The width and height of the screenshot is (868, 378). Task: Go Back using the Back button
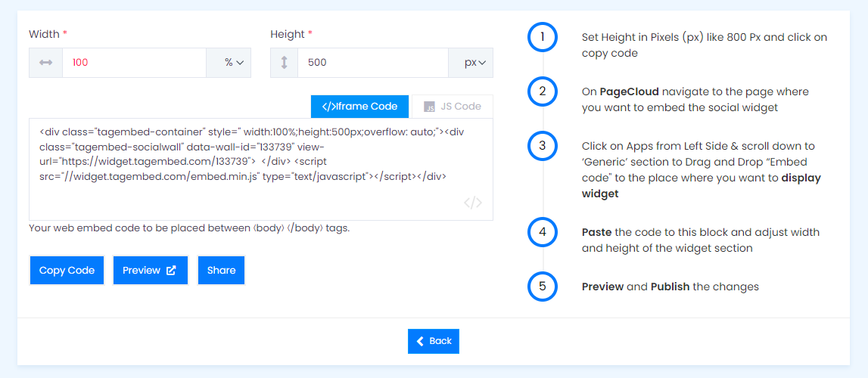(434, 341)
